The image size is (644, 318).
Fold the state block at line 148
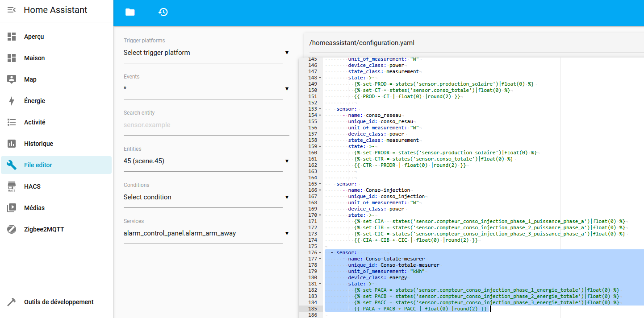[x=320, y=78]
